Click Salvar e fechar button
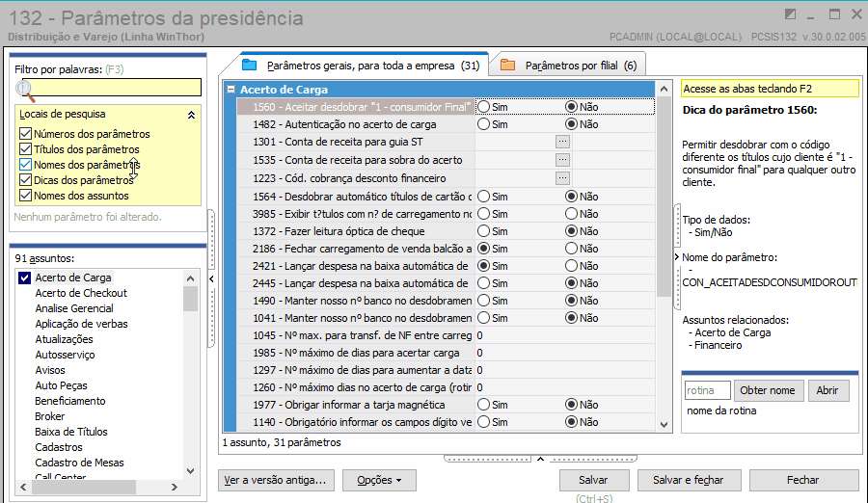868x503 pixels. coord(688,480)
